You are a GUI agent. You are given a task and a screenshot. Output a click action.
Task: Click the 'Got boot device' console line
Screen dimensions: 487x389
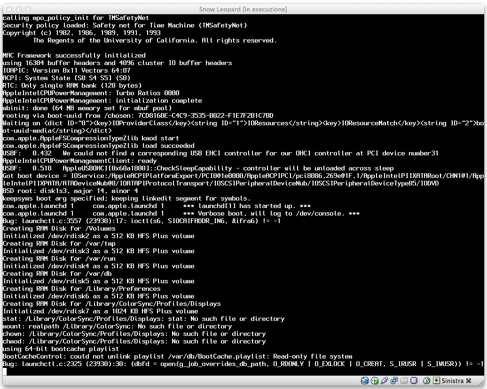(243, 180)
